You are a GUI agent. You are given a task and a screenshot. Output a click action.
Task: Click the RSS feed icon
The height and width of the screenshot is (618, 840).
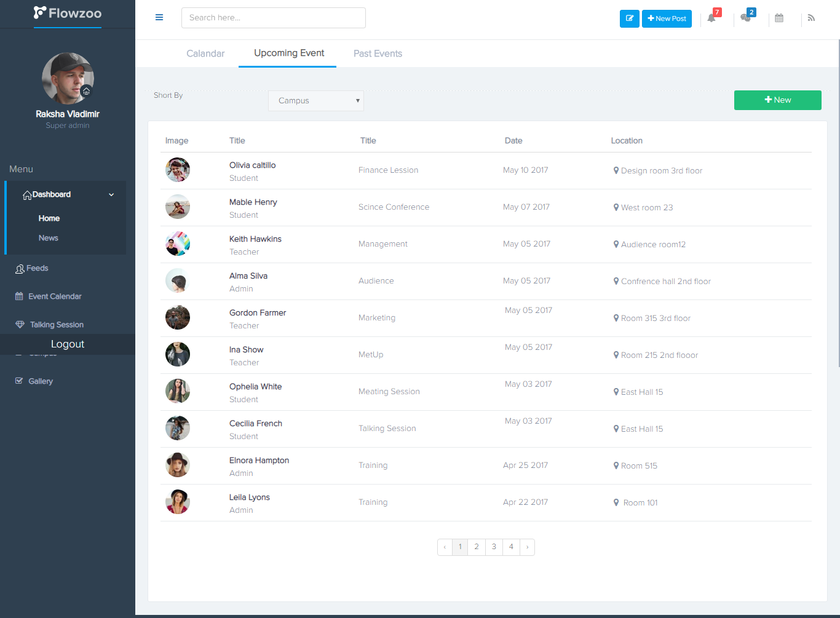[812, 18]
